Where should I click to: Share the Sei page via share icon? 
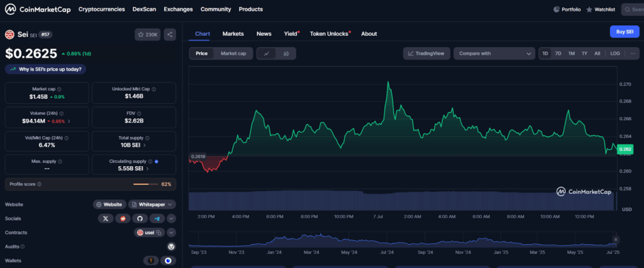(x=170, y=35)
